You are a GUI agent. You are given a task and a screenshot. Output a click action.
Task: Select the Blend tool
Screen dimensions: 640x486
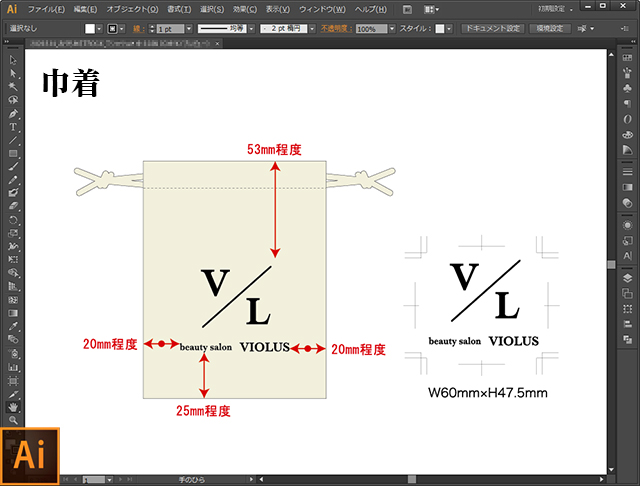tap(13, 340)
